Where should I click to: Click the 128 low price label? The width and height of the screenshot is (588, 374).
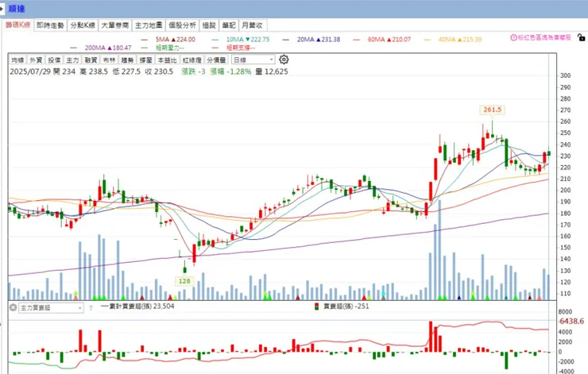coord(184,281)
